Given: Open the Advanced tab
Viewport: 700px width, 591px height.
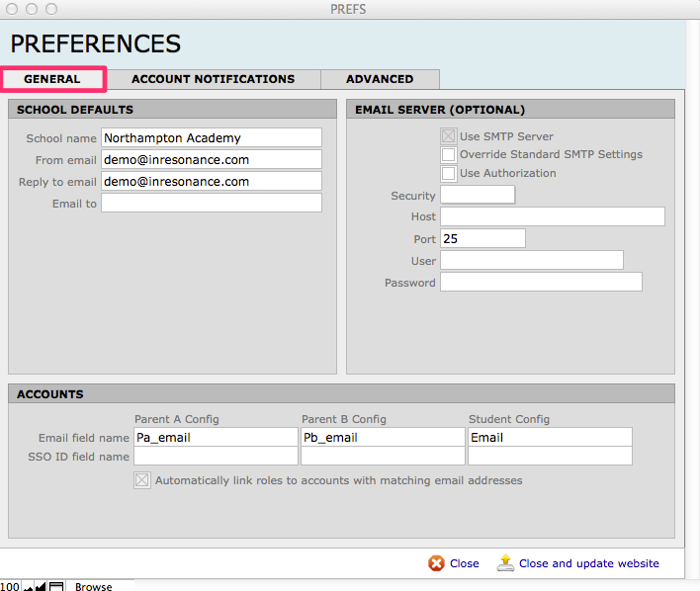Looking at the screenshot, I should [x=380, y=79].
